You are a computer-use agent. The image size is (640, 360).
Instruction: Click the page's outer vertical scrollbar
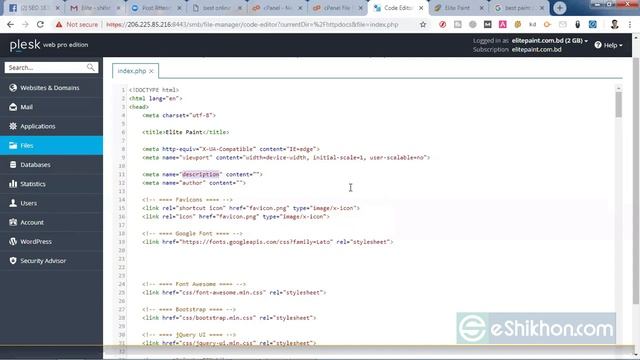coord(636,180)
